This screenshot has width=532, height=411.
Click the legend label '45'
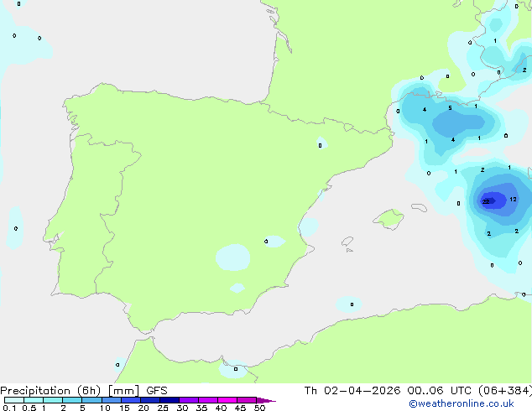240,408
